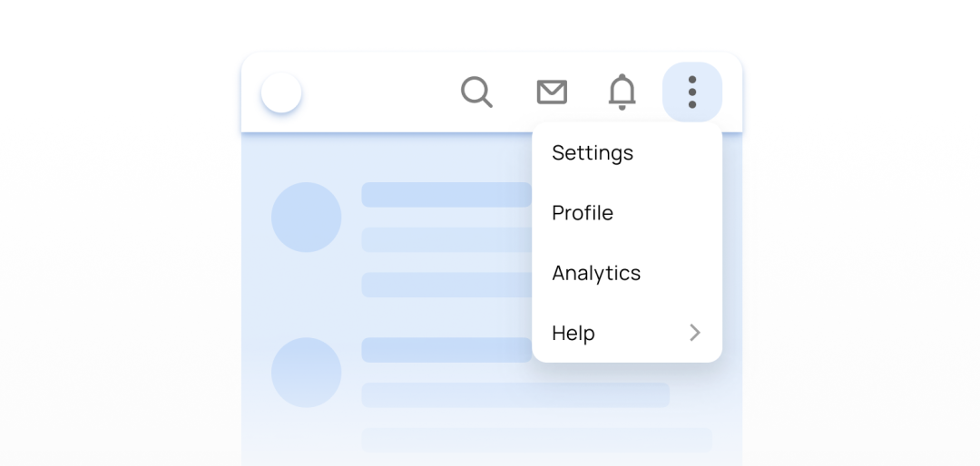This screenshot has height=466, width=980.
Task: Open search with the magnifying glass icon
Action: pyautogui.click(x=477, y=92)
